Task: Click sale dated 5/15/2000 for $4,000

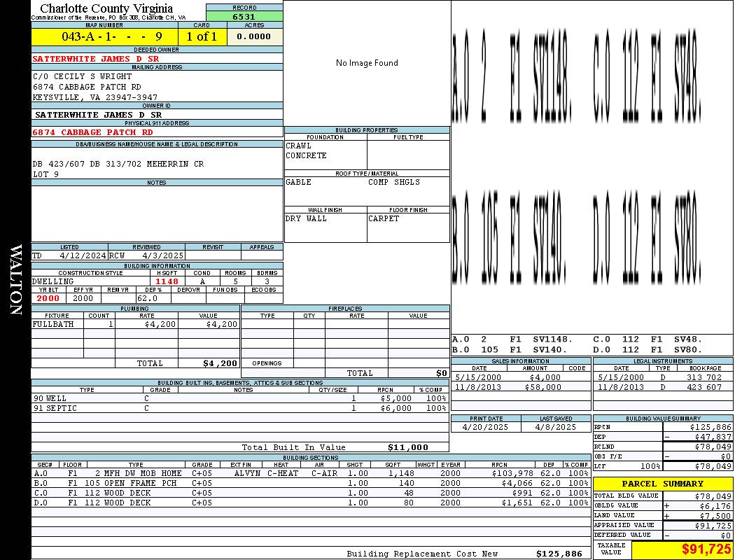Action: point(521,377)
